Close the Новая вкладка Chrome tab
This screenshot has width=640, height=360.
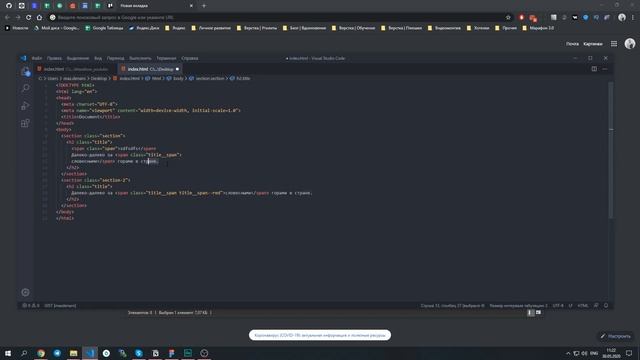pos(191,6)
